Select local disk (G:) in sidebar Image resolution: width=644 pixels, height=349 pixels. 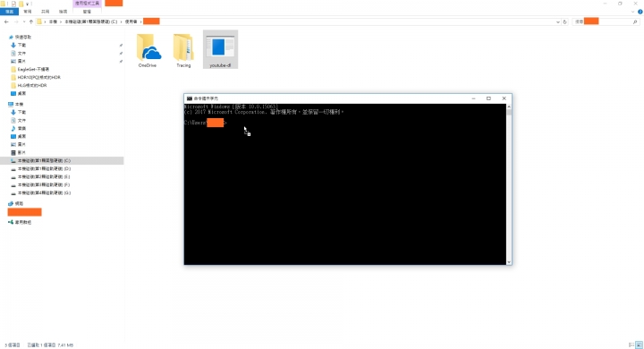(x=44, y=192)
